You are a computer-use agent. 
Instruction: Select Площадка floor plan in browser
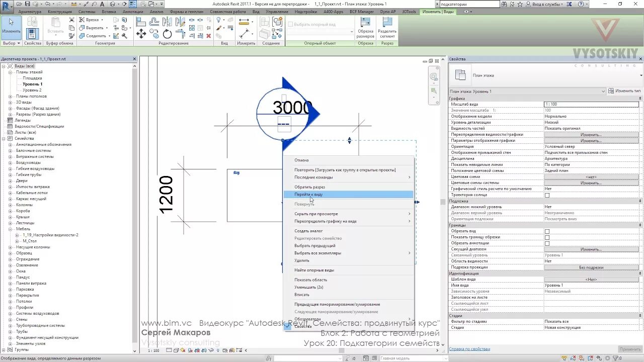(32, 78)
